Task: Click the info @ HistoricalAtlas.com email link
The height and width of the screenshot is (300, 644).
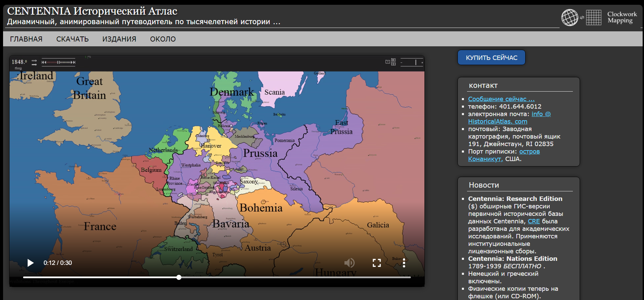Action: click(509, 118)
